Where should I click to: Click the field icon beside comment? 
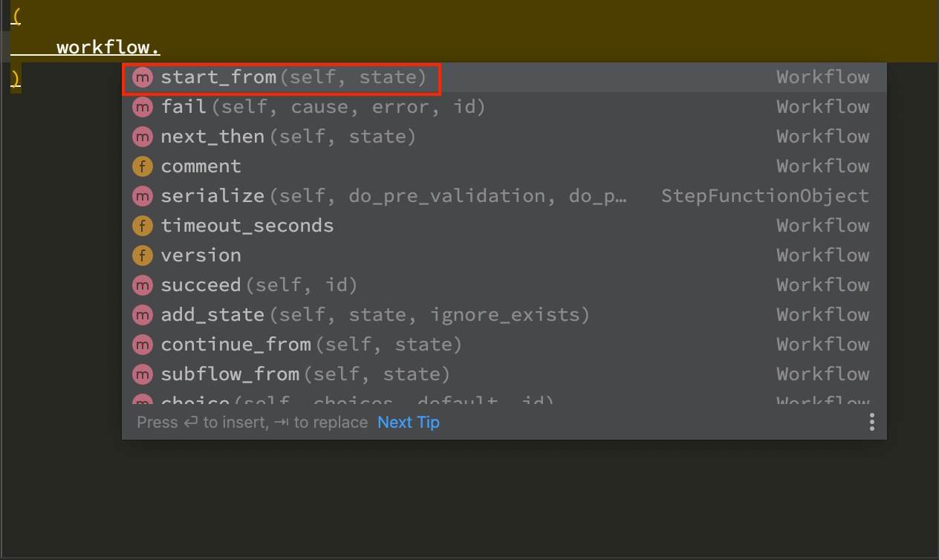tap(142, 166)
